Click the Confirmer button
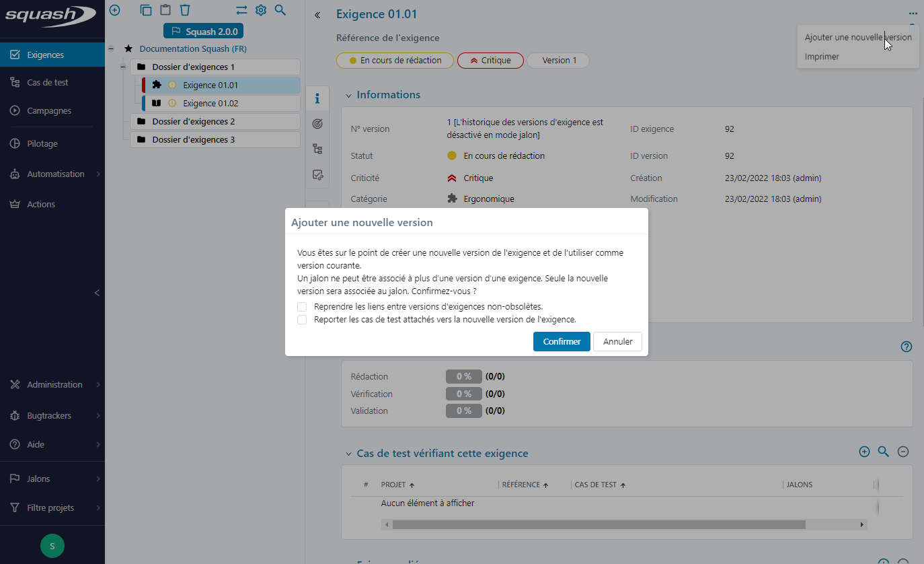The width and height of the screenshot is (924, 564). [562, 341]
